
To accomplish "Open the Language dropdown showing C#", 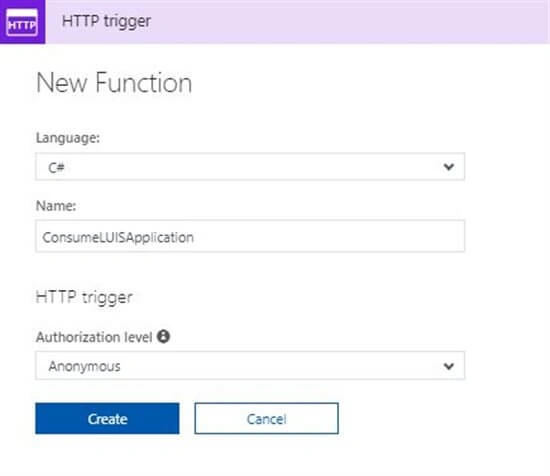I will click(x=250, y=167).
